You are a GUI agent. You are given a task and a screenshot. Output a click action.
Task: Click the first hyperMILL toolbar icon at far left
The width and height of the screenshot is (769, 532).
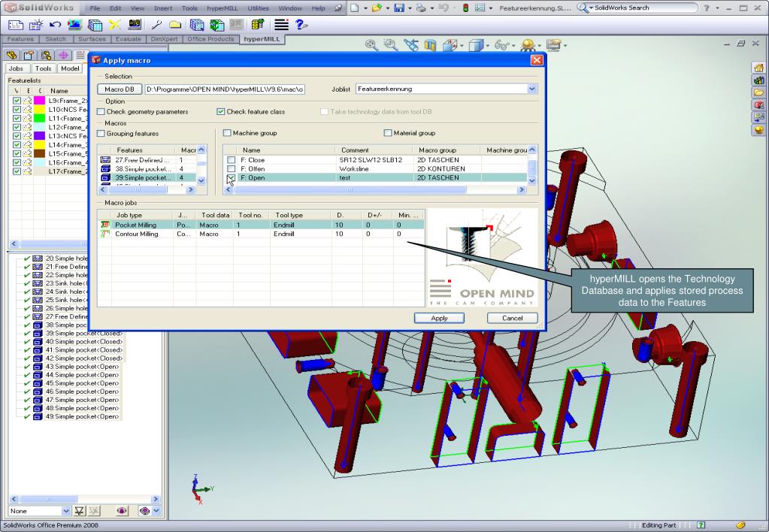coord(16,25)
